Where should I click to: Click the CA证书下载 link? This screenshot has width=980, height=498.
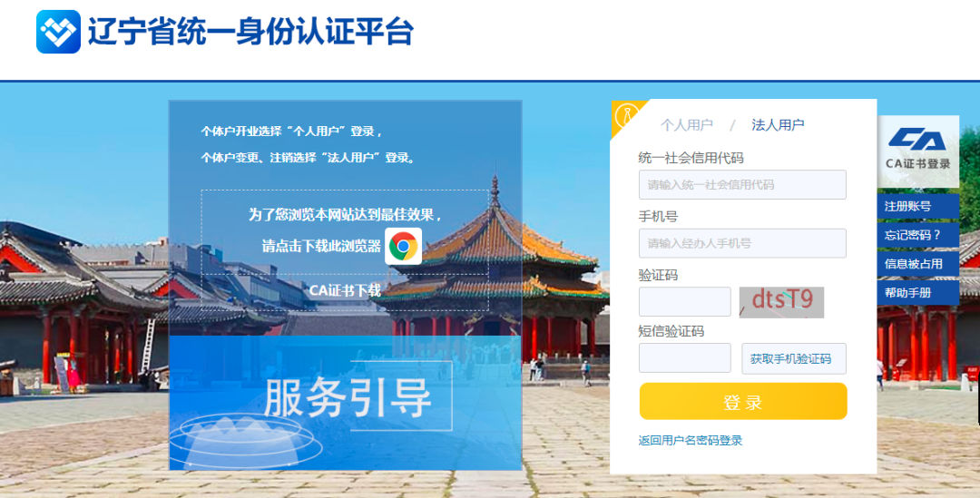(x=345, y=290)
